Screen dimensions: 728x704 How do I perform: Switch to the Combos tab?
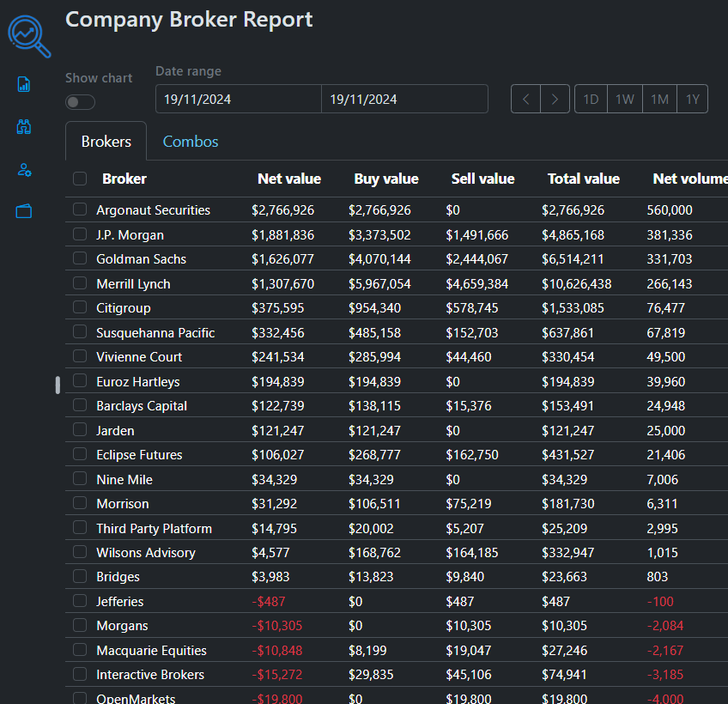[191, 141]
